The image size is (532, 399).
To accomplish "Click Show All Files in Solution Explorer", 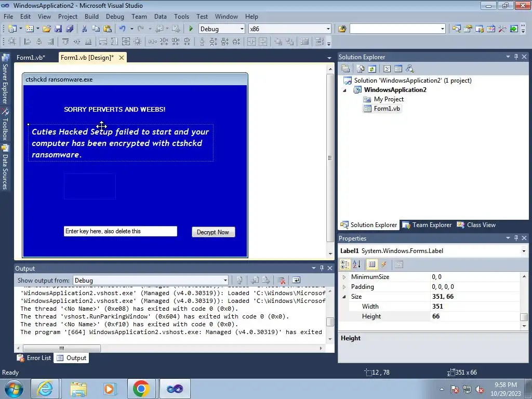I will [361, 69].
